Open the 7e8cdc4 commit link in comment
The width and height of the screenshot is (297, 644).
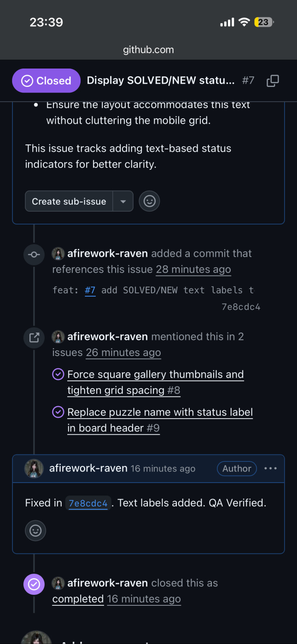[88, 503]
